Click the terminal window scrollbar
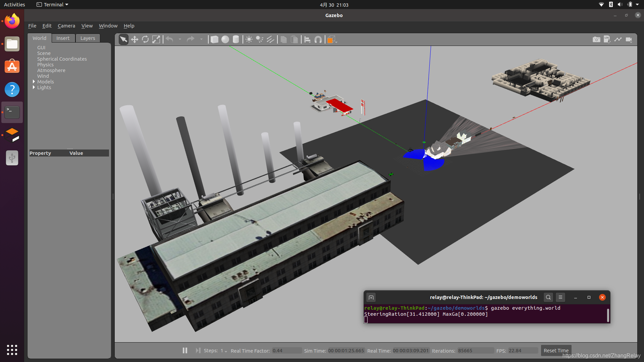This screenshot has width=644, height=362. (x=608, y=315)
